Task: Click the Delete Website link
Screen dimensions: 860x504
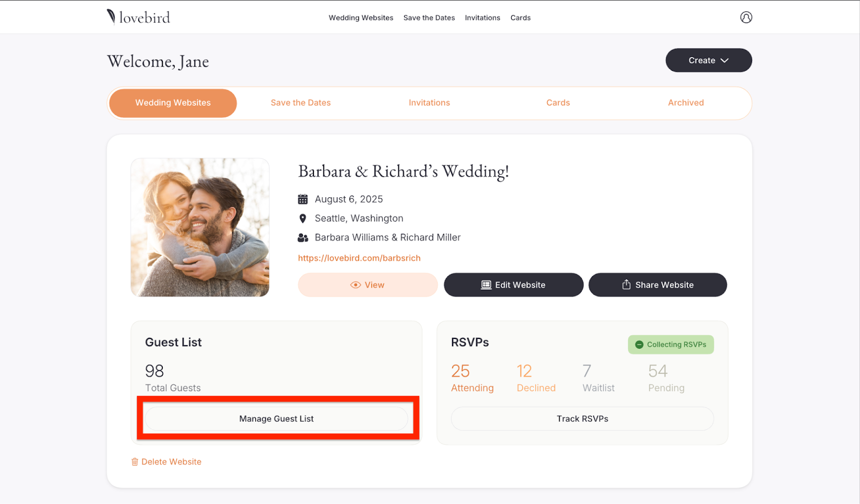Action: pyautogui.click(x=166, y=462)
